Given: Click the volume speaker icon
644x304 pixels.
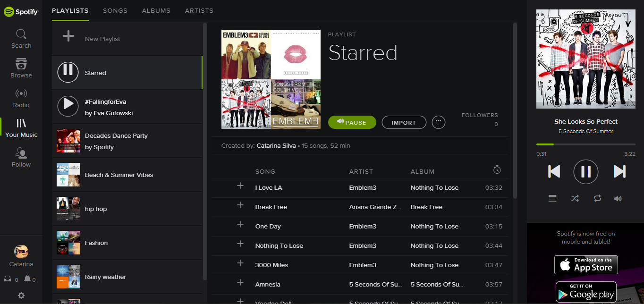Looking at the screenshot, I should coord(618,199).
